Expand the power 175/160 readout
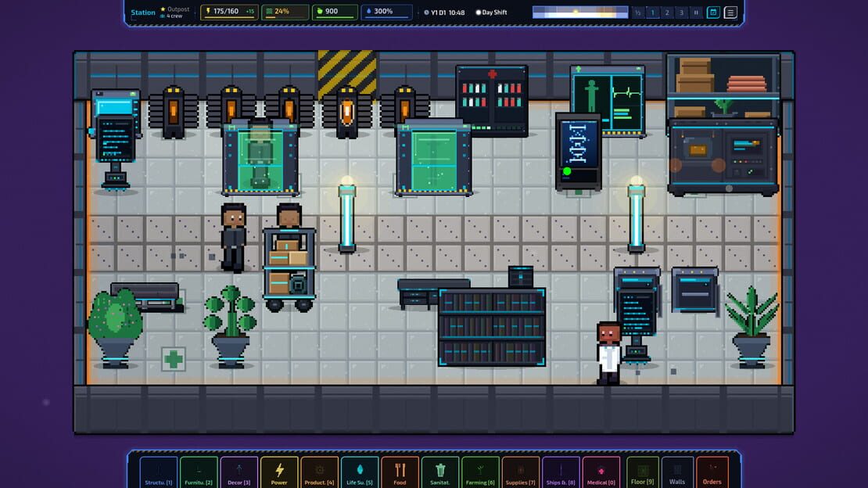The image size is (868, 488). 229,12
